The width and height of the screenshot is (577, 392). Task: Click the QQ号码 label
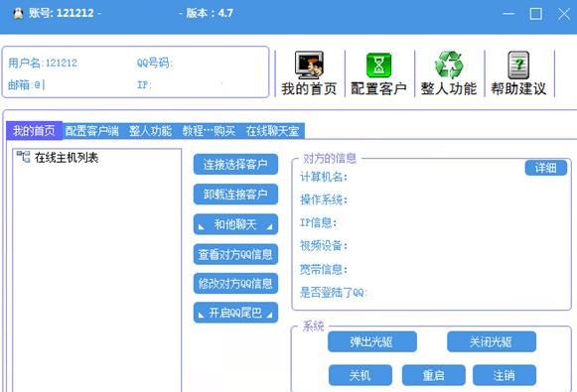155,63
